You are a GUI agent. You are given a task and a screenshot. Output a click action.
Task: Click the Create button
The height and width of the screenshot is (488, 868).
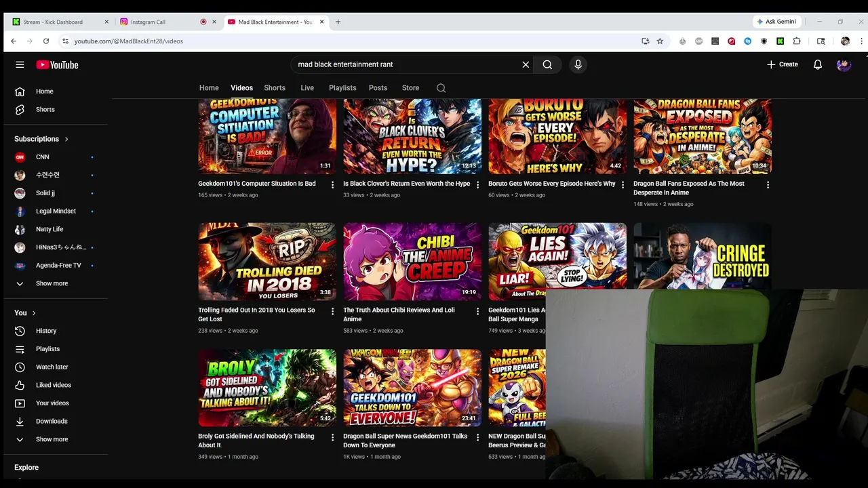point(783,64)
